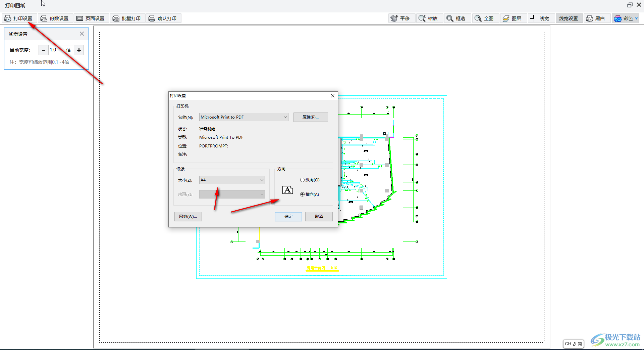Open the 图层 layers tool

513,18
